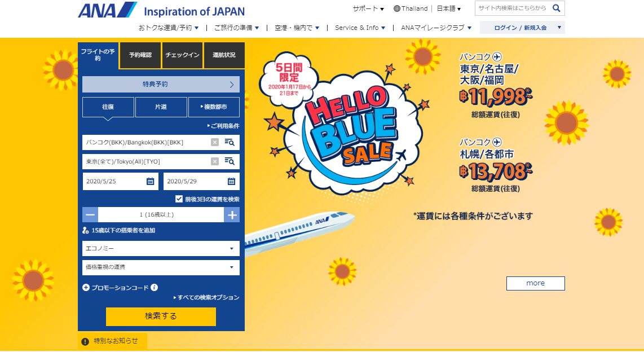This screenshot has width=644, height=352.
Task: Clear the Bangkok departure field with X icon
Action: coord(214,142)
